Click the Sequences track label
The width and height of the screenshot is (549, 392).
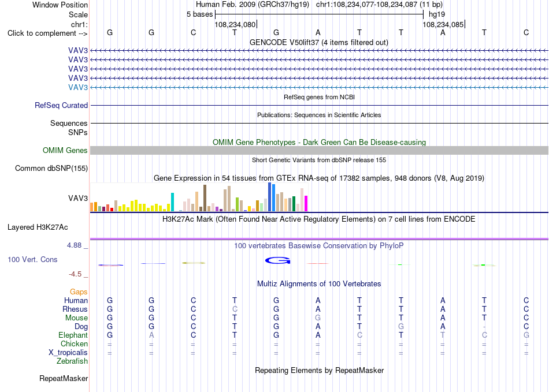point(69,123)
